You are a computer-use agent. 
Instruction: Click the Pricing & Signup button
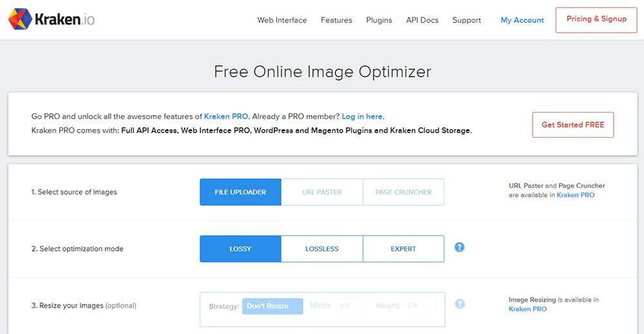click(x=596, y=20)
